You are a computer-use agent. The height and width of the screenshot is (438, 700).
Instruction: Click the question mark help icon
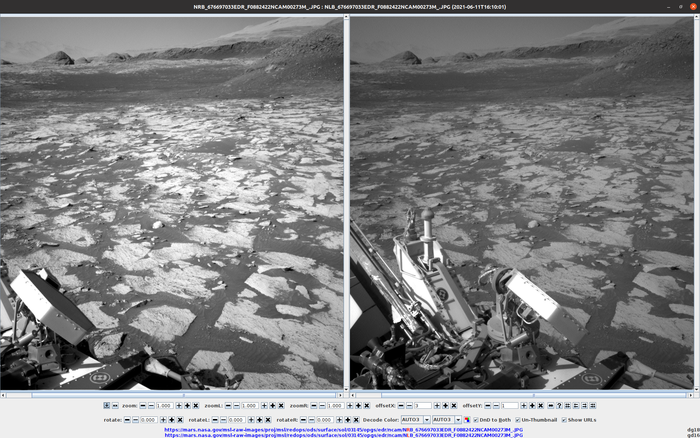click(x=559, y=405)
